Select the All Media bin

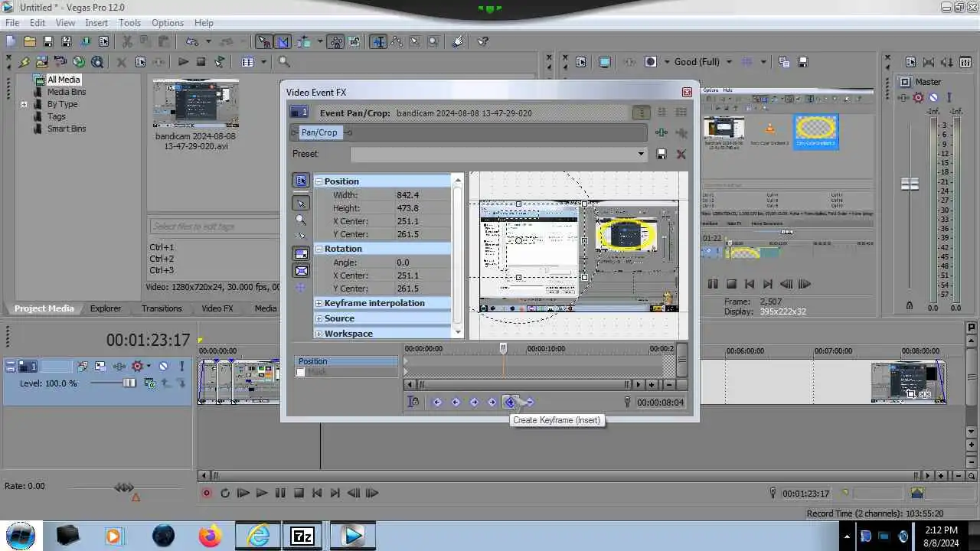click(x=63, y=80)
